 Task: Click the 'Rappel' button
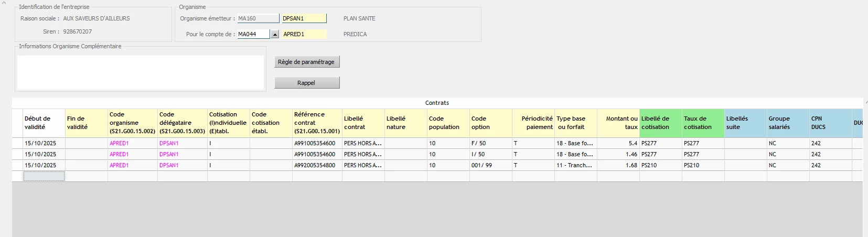[x=307, y=83]
